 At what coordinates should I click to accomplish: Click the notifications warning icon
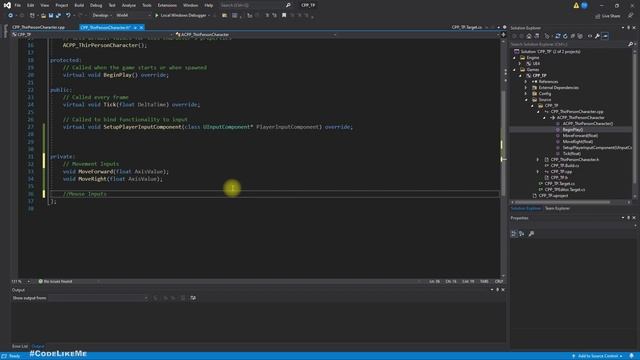point(576,5)
